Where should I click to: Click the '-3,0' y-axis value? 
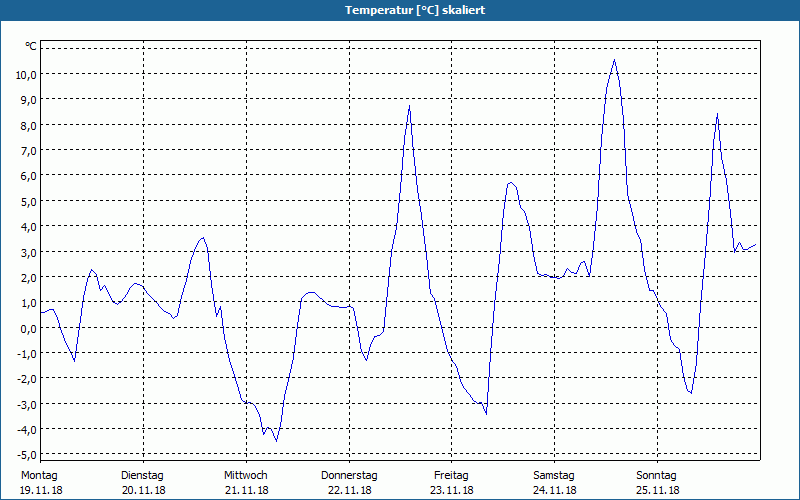click(x=28, y=404)
